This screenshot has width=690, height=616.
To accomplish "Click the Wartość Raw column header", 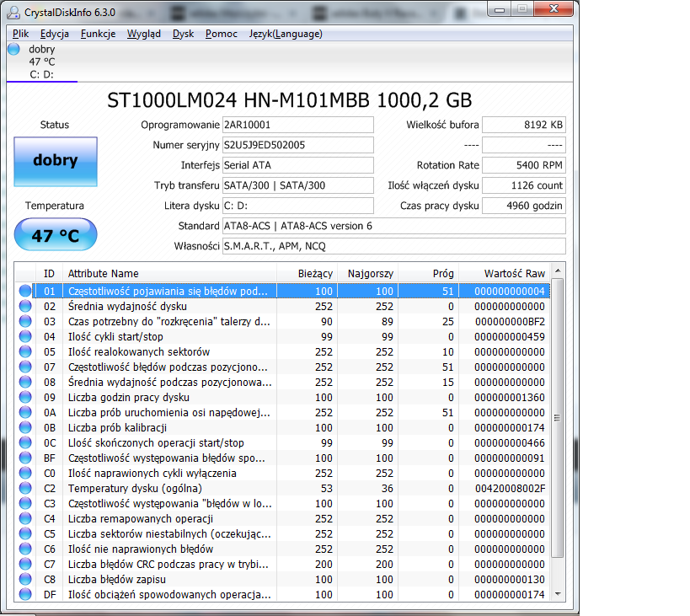I will point(505,274).
